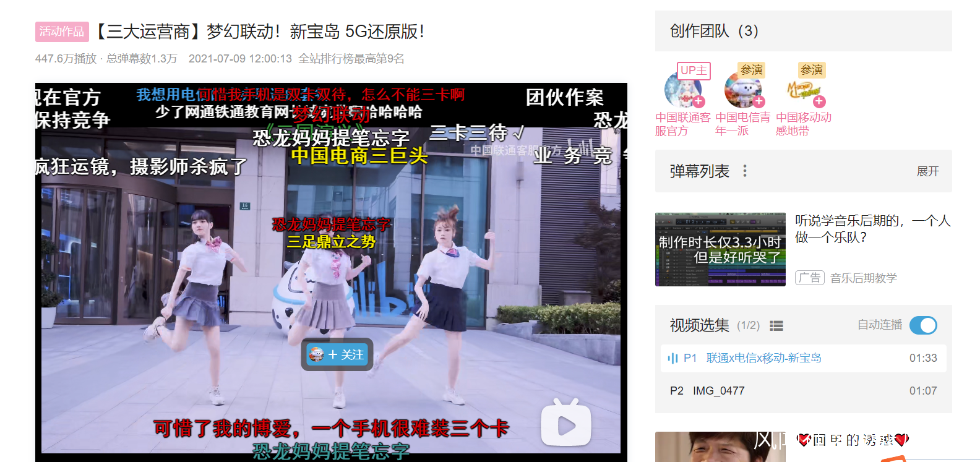
Task: Open the recommended video thumbnail at bottom right
Action: (720, 447)
